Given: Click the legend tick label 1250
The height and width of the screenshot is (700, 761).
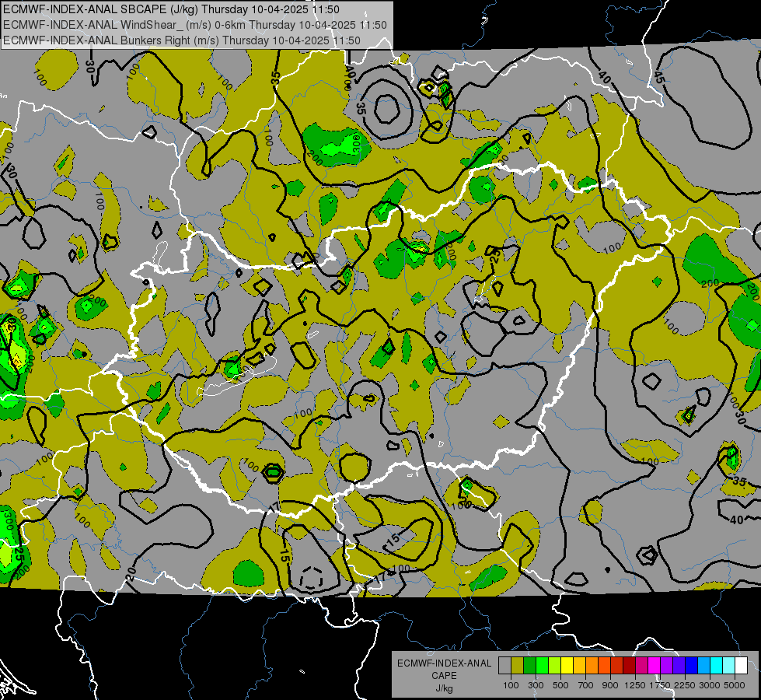Looking at the screenshot, I should click(635, 685).
